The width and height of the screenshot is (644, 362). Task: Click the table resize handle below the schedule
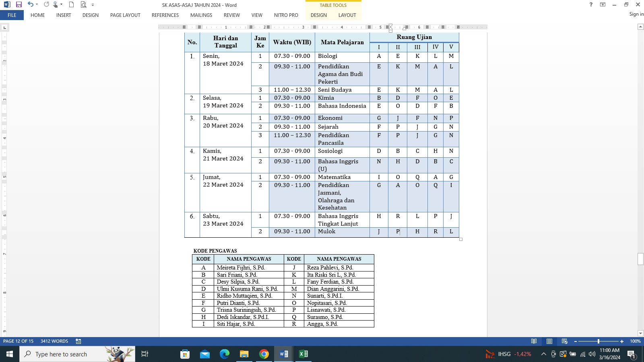tap(461, 239)
